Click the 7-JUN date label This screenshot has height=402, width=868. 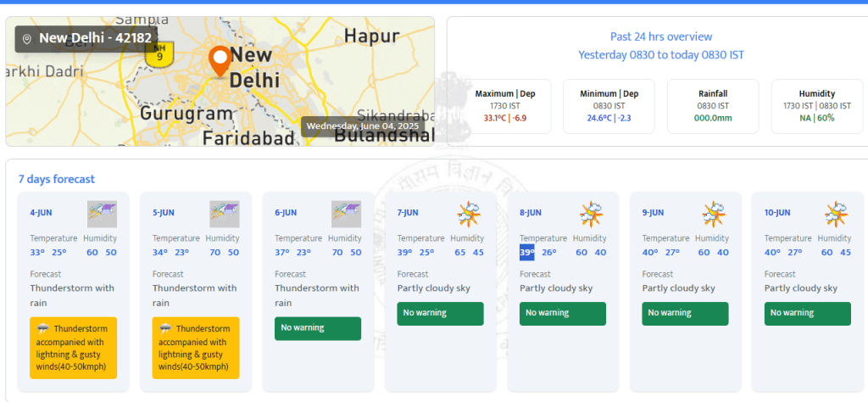[408, 213]
